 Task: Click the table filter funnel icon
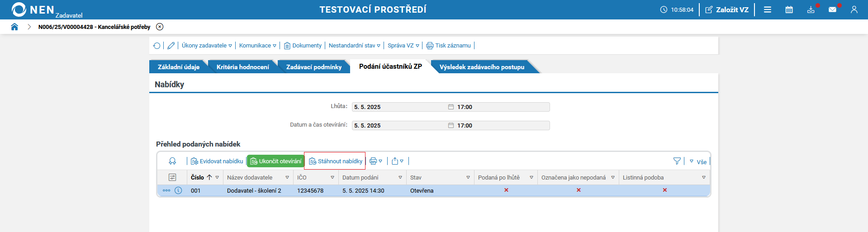pyautogui.click(x=677, y=161)
